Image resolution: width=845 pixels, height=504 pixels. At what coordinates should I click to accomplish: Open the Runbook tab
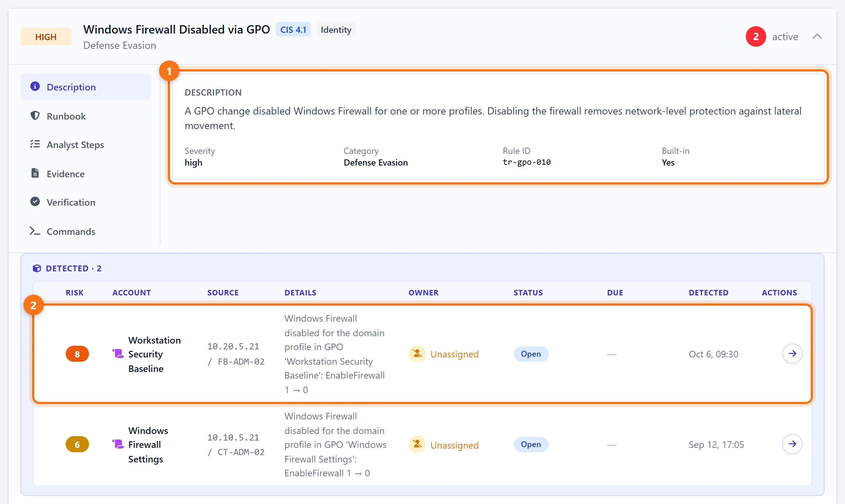tap(86, 116)
